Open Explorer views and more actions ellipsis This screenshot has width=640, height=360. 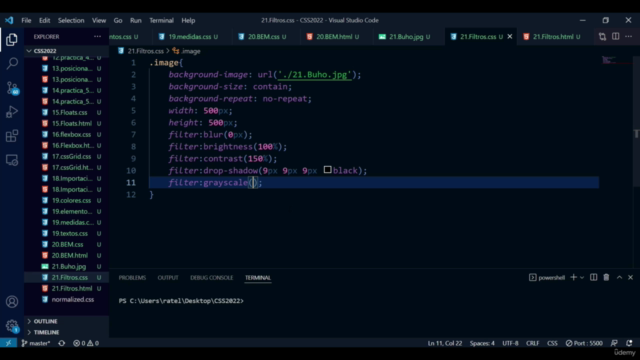[97, 37]
